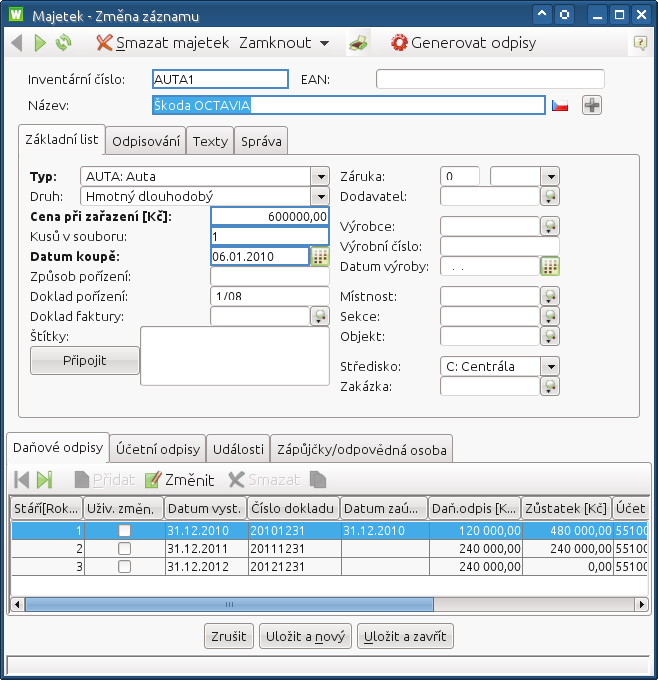Click the Připojit button

pyautogui.click(x=84, y=360)
